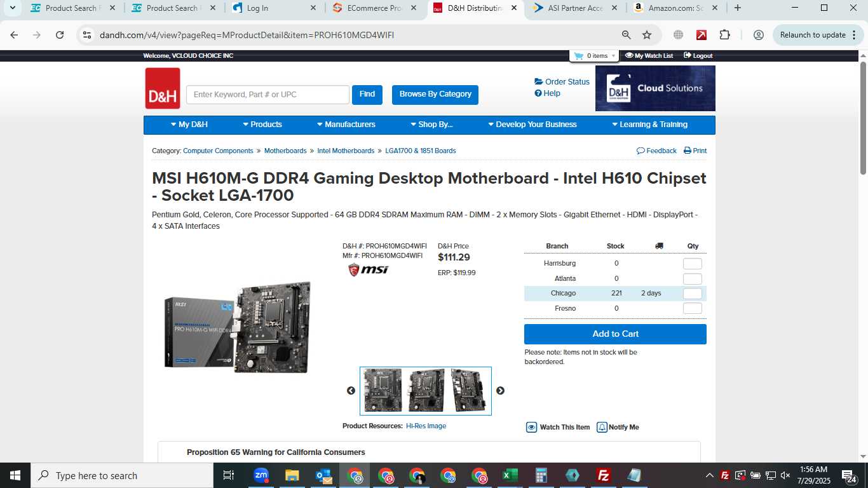Open LGA1700 & 1851 Boards breadcrumb
The height and width of the screenshot is (488, 868).
click(420, 151)
